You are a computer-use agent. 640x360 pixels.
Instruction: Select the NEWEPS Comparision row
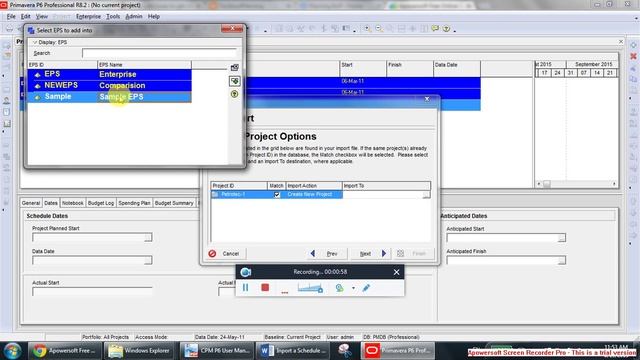pyautogui.click(x=109, y=85)
